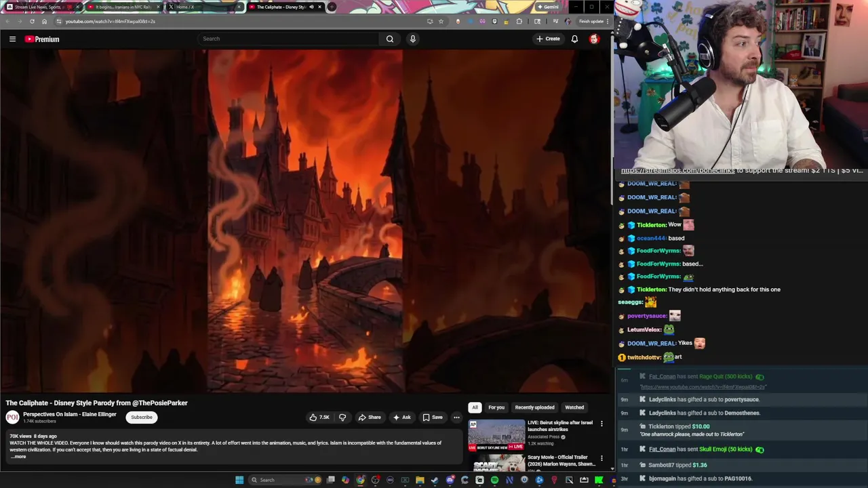Click Tickleton username in chat saying Wow
868x488 pixels.
(x=651, y=225)
